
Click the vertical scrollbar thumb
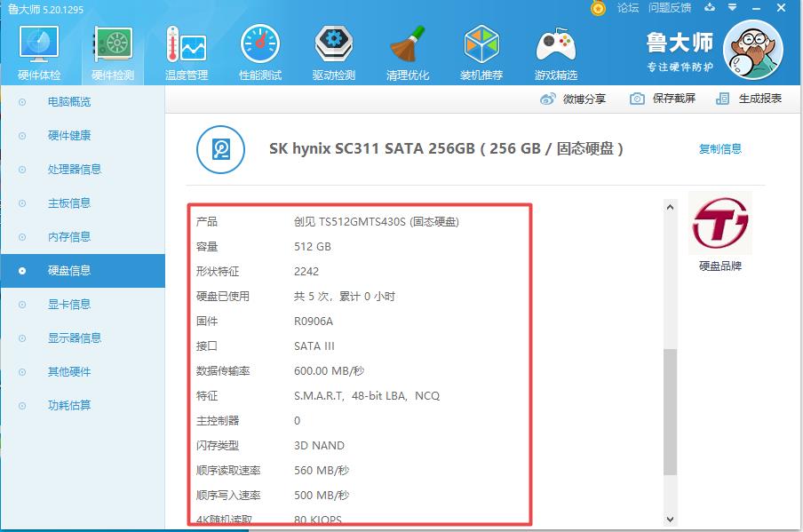670,412
